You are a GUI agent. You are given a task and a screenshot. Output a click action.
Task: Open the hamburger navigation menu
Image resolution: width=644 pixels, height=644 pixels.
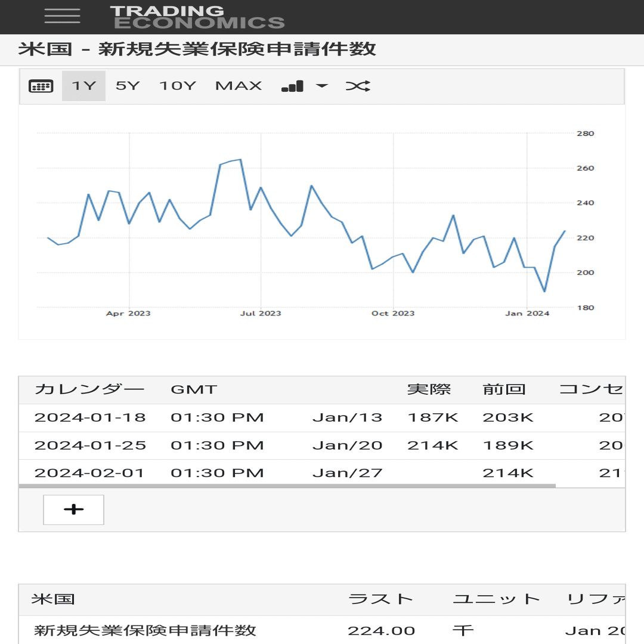pyautogui.click(x=62, y=16)
